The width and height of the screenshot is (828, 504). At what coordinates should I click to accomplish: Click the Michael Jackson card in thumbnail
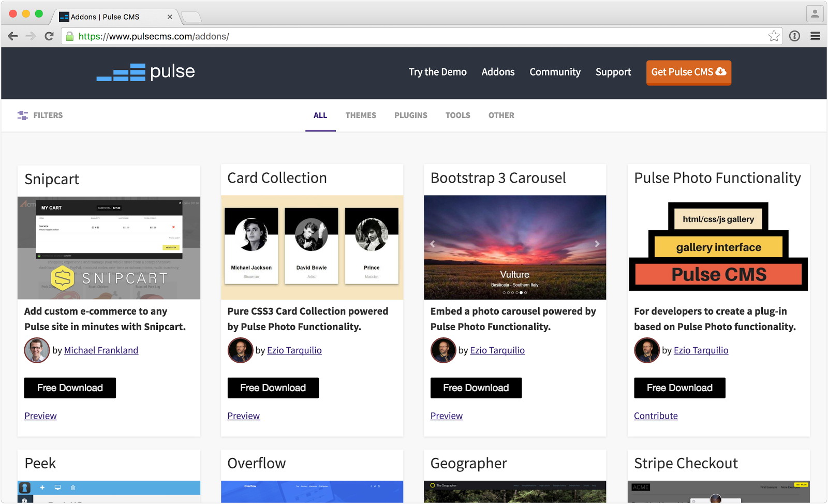[x=252, y=246]
